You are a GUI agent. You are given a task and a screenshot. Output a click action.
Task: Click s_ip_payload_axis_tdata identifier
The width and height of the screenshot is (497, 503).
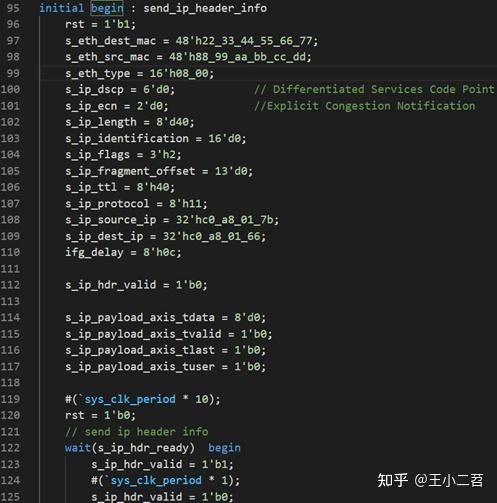140,318
